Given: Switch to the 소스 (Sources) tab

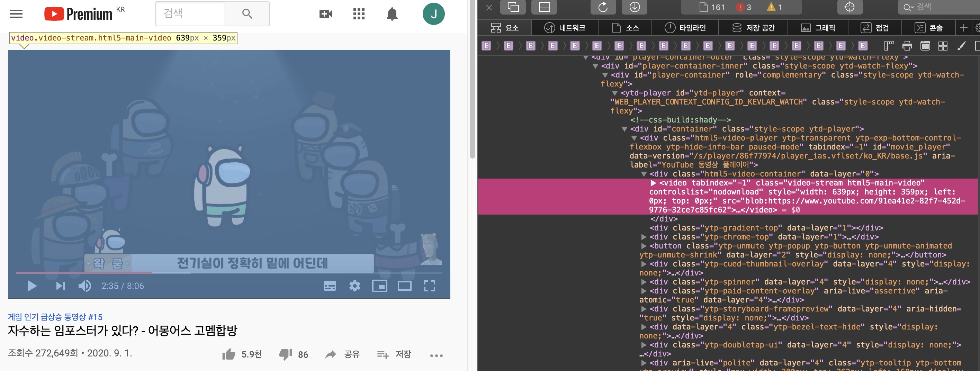Looking at the screenshot, I should tap(625, 28).
